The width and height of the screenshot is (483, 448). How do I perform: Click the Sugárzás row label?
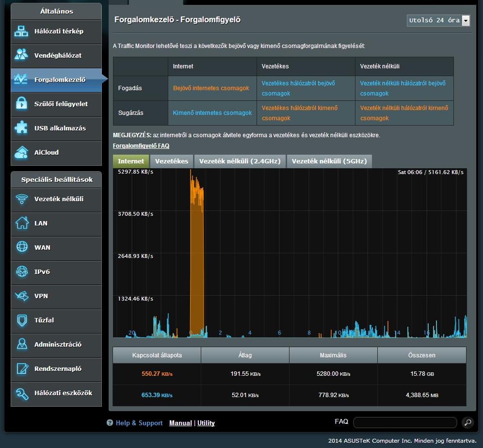tap(130, 112)
